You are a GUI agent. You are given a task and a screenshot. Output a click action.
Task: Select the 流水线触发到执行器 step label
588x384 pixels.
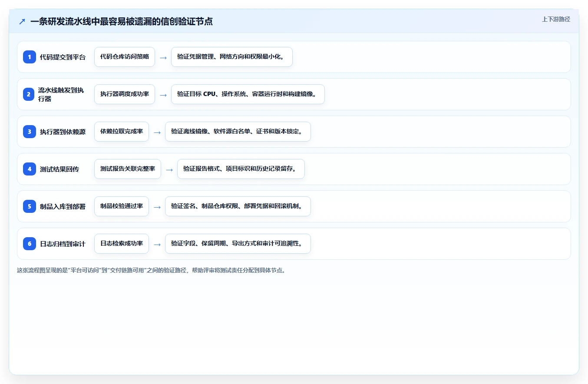[x=62, y=94]
